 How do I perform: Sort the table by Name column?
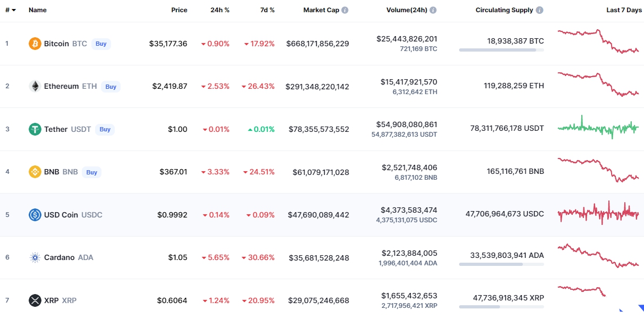(x=38, y=10)
